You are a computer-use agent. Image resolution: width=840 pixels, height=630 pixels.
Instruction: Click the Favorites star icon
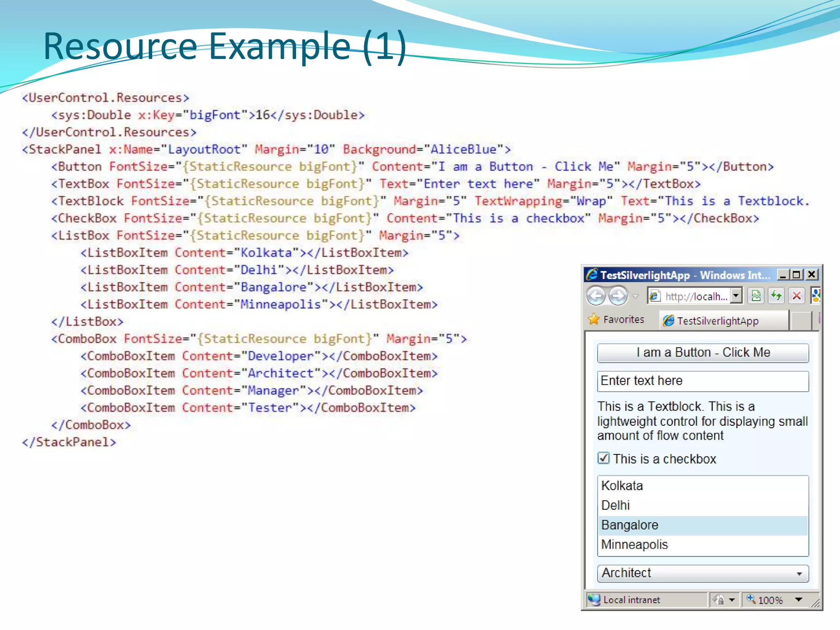593,320
